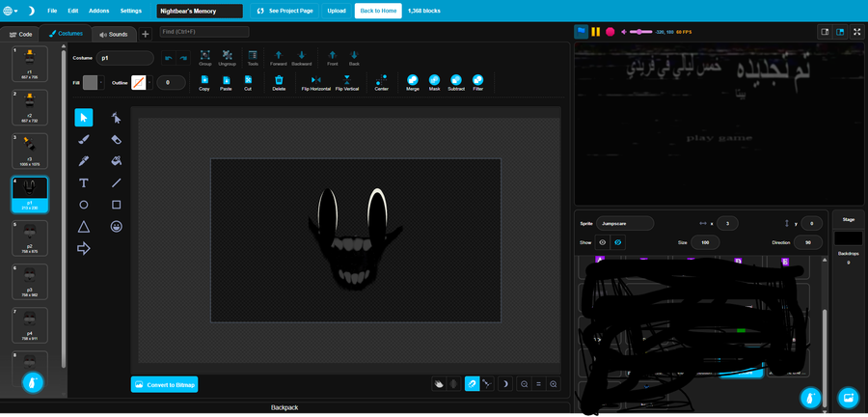Hide the sprite with crossed-eye button

click(617, 242)
